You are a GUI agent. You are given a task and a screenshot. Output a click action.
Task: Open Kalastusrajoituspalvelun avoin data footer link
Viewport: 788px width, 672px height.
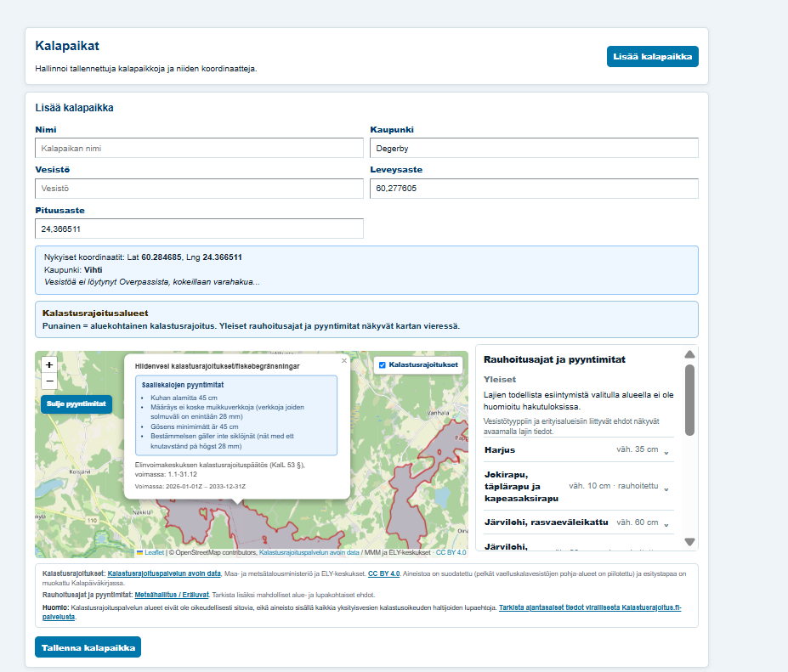click(164, 573)
